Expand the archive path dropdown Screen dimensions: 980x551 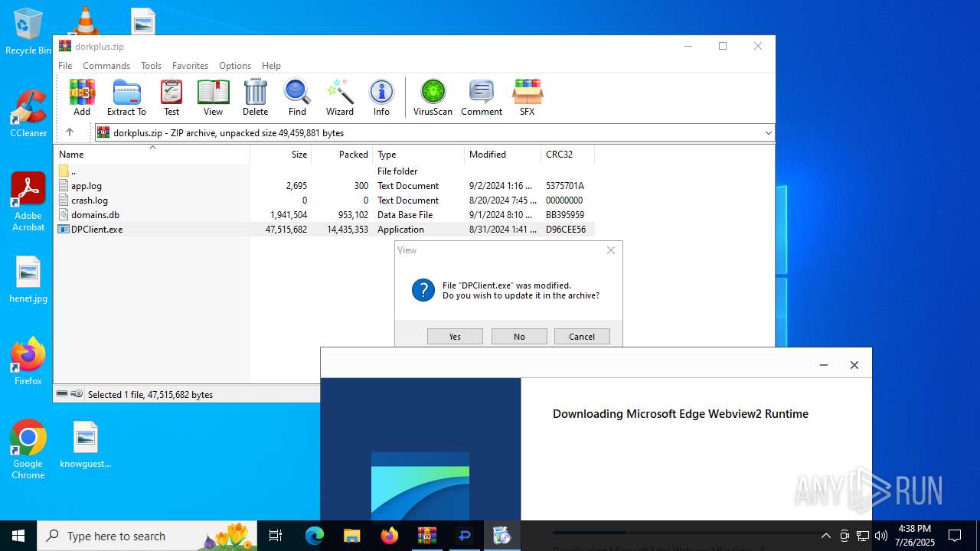click(768, 133)
